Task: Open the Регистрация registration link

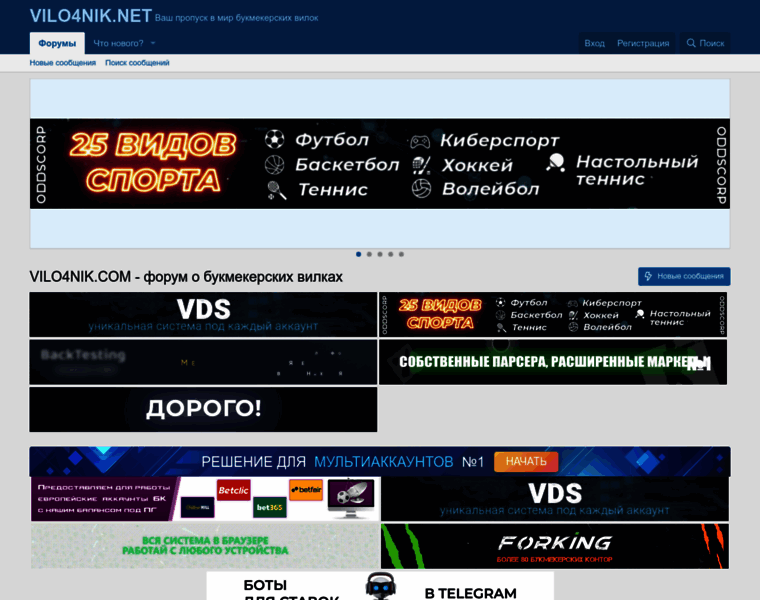Action: pyautogui.click(x=643, y=43)
